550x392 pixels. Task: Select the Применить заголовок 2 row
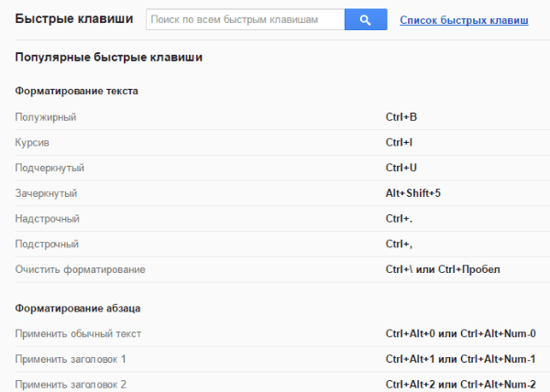[282, 384]
